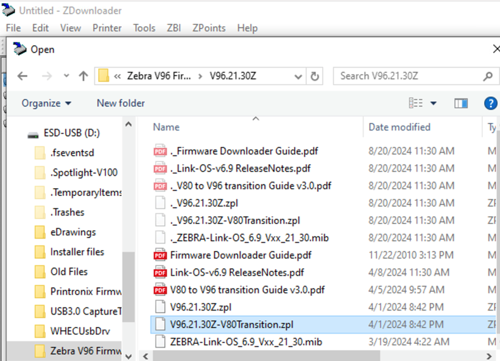Open the Printer menu
This screenshot has width=500, height=361.
(x=107, y=28)
